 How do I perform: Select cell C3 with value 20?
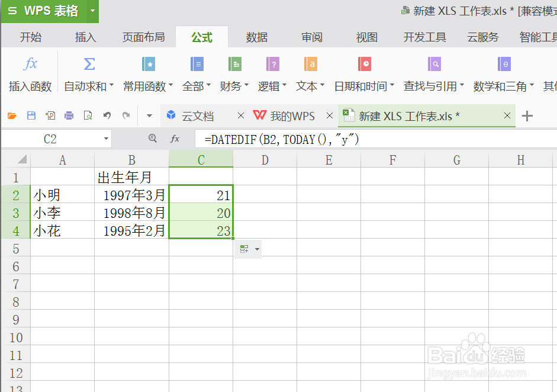click(201, 213)
